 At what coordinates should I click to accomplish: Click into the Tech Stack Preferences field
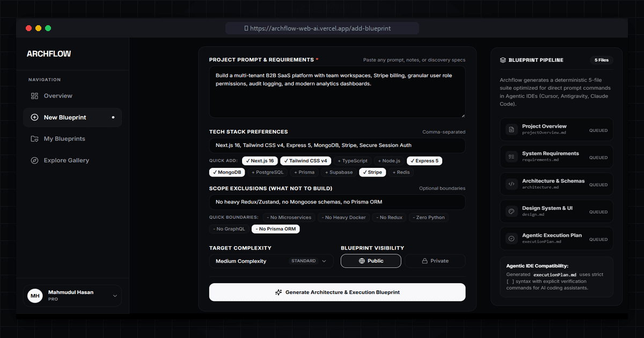click(x=338, y=145)
